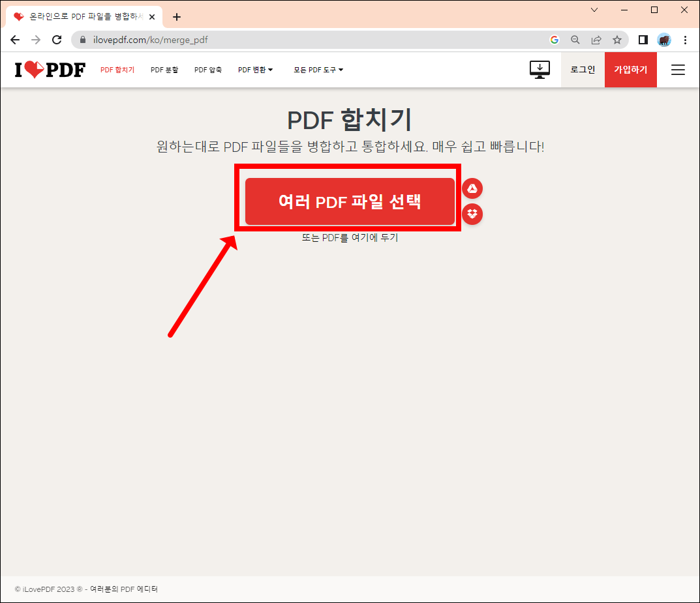Open the browser profile avatar

[663, 40]
